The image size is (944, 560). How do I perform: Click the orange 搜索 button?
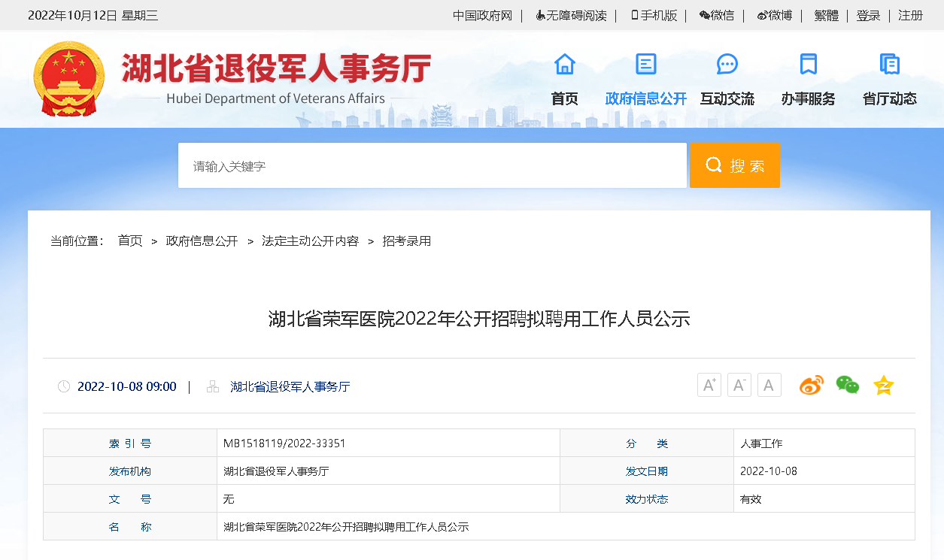tap(734, 165)
